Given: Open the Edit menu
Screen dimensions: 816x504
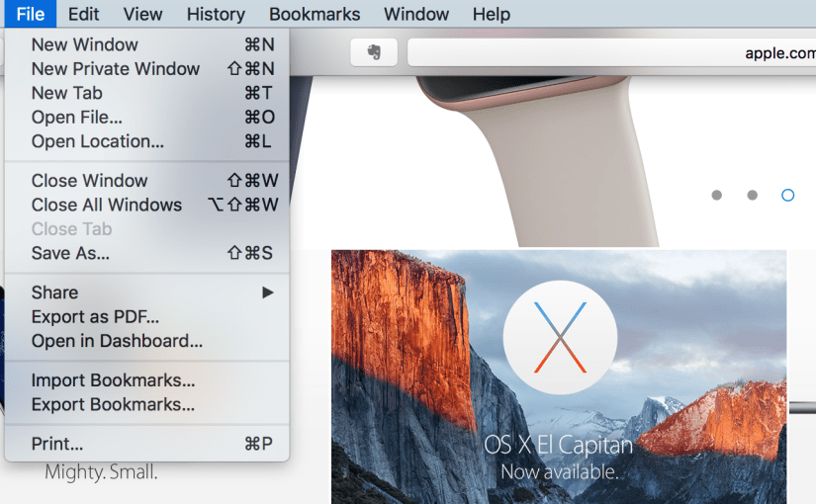Looking at the screenshot, I should [83, 14].
